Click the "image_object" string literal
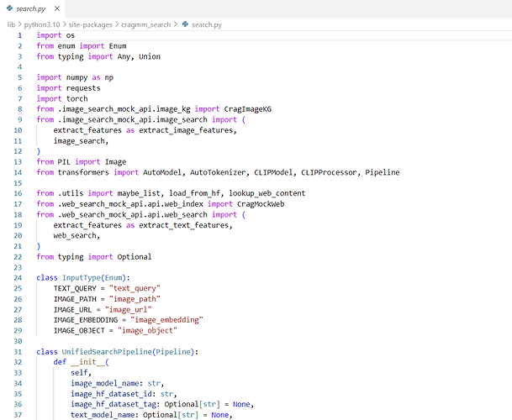 click(147, 331)
